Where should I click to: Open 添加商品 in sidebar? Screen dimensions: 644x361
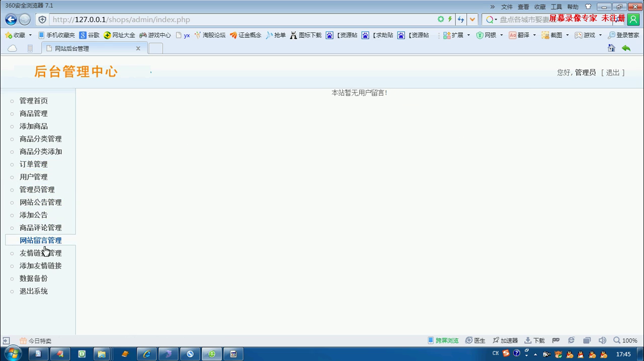point(34,126)
